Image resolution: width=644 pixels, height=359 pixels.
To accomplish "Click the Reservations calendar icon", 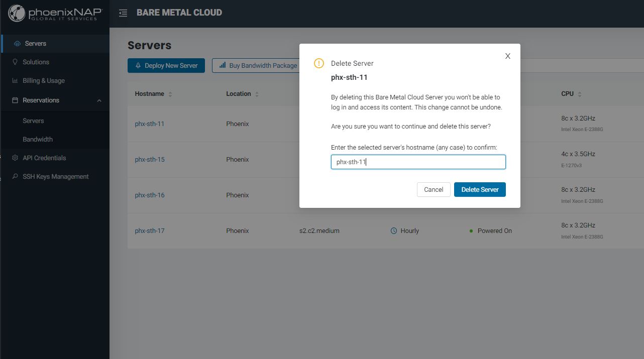I will 15,100.
